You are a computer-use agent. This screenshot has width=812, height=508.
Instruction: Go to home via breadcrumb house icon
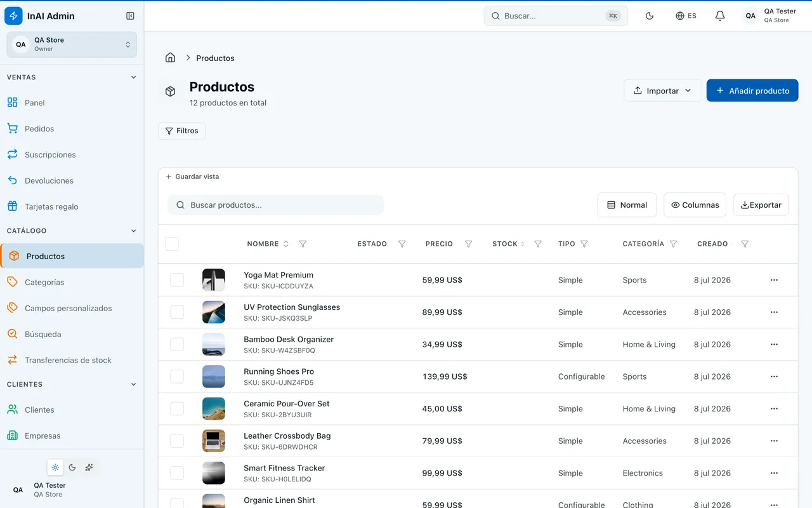(x=170, y=58)
